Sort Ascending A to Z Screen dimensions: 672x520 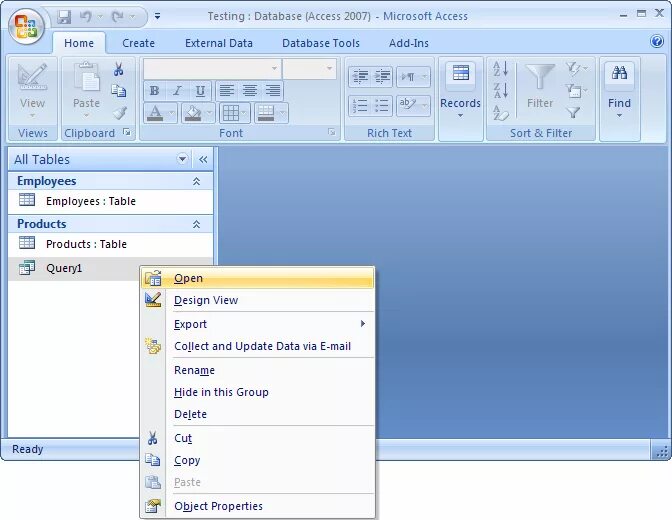(x=501, y=69)
